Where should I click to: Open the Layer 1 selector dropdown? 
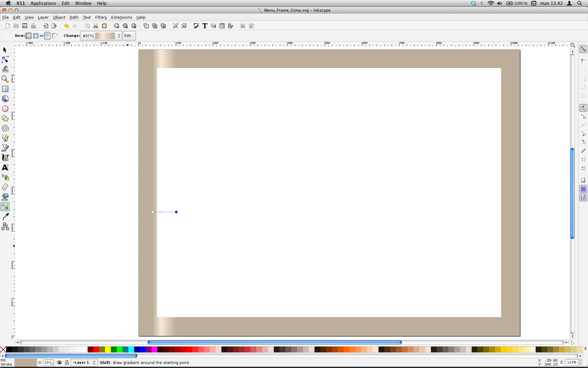(x=94, y=362)
